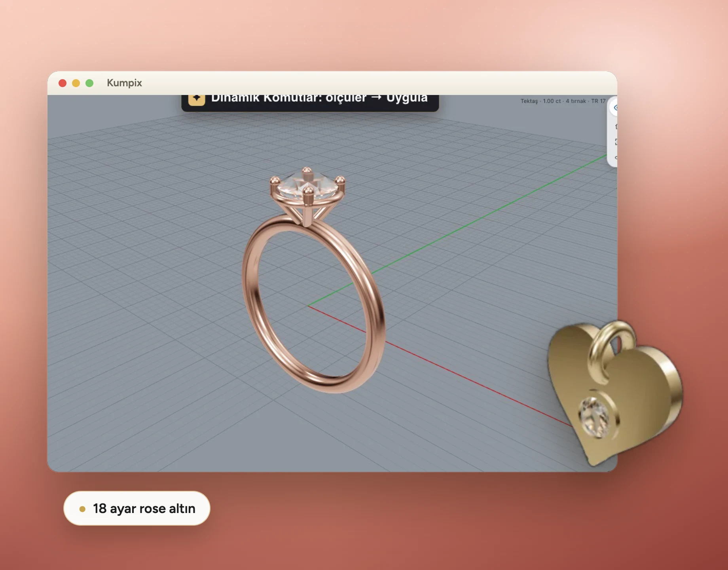The height and width of the screenshot is (570, 728).
Task: Close the Kumpix window with red button
Action: 63,83
